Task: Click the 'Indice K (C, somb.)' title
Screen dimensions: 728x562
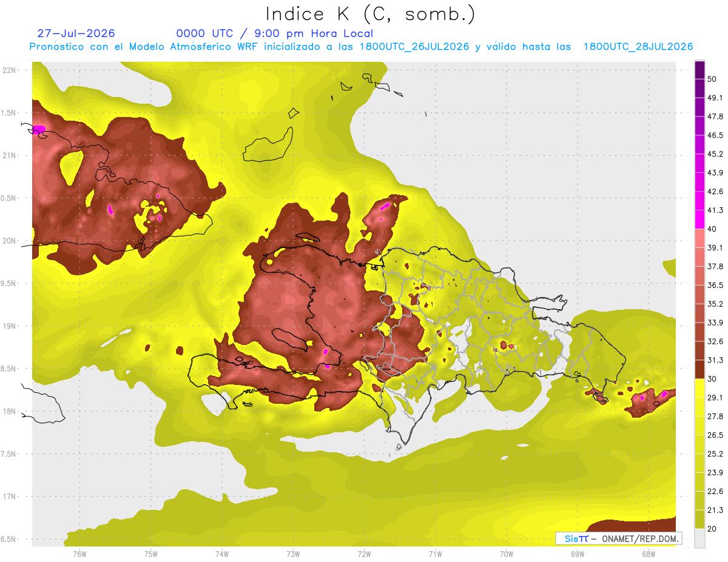Action: tap(370, 14)
